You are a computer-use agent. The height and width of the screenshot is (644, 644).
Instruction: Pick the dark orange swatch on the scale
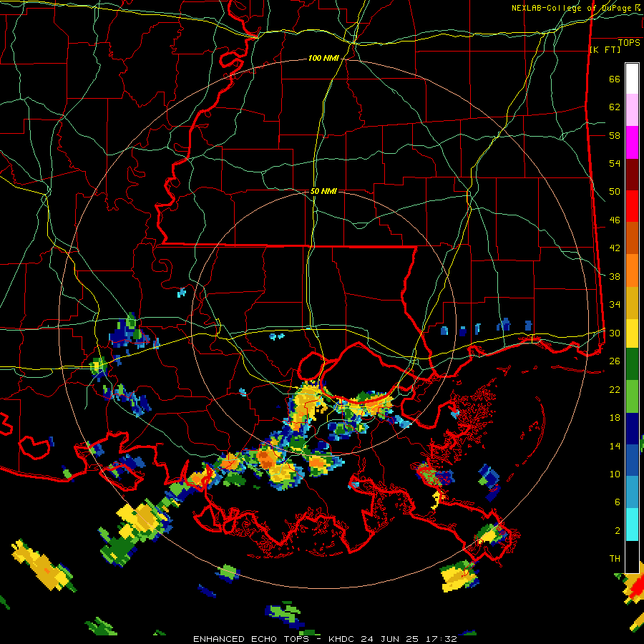click(632, 238)
